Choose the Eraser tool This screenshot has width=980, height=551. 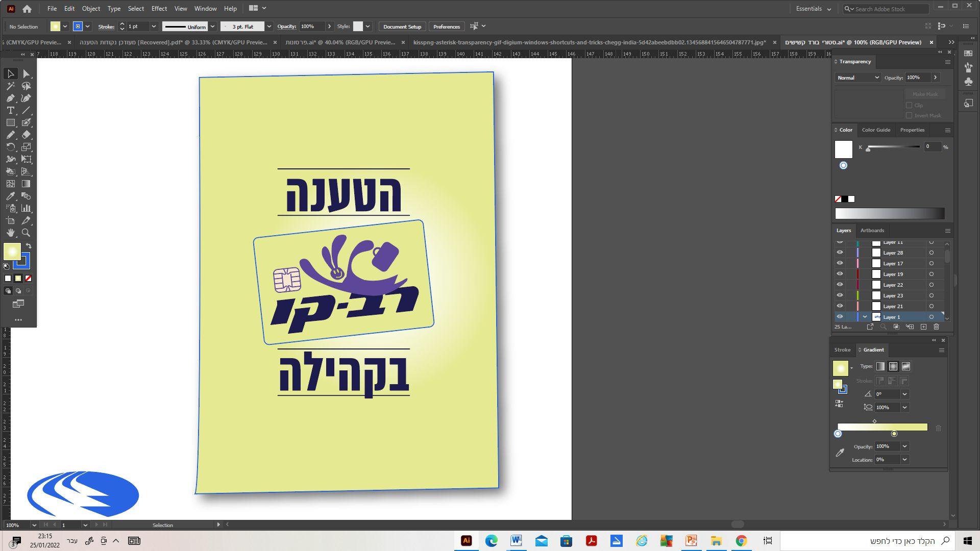pyautogui.click(x=27, y=135)
